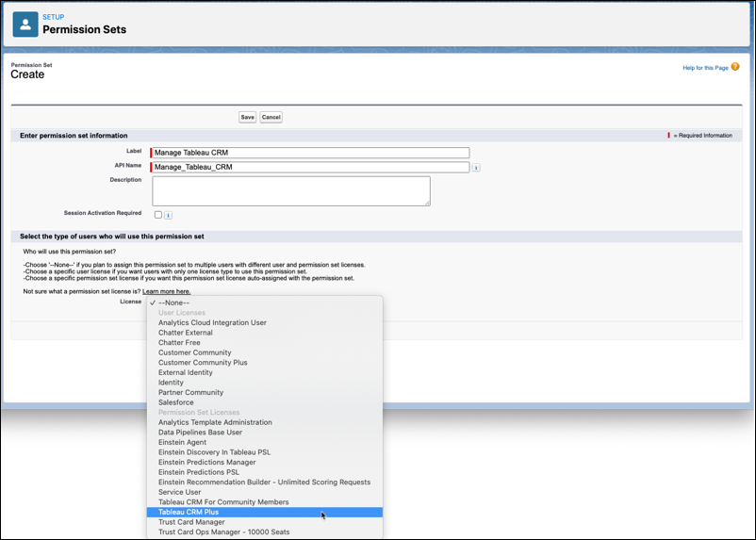The image size is (756, 540).
Task: Select Trust Card Manager license
Action: 265,522
